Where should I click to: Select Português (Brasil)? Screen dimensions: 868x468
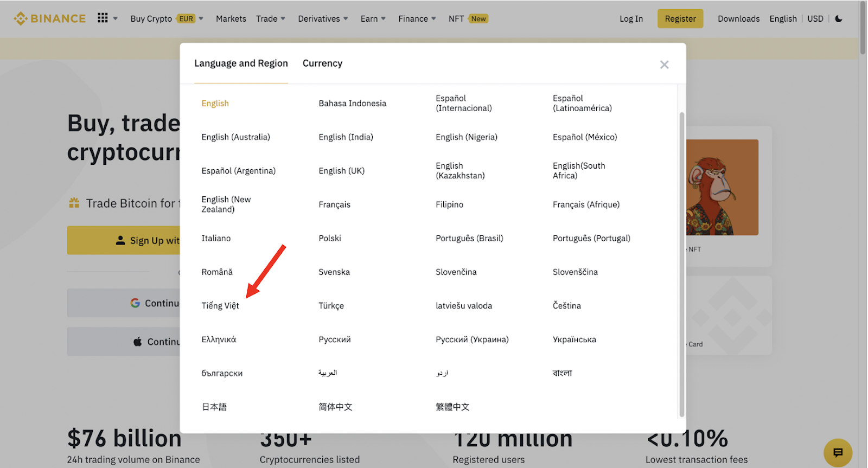469,238
